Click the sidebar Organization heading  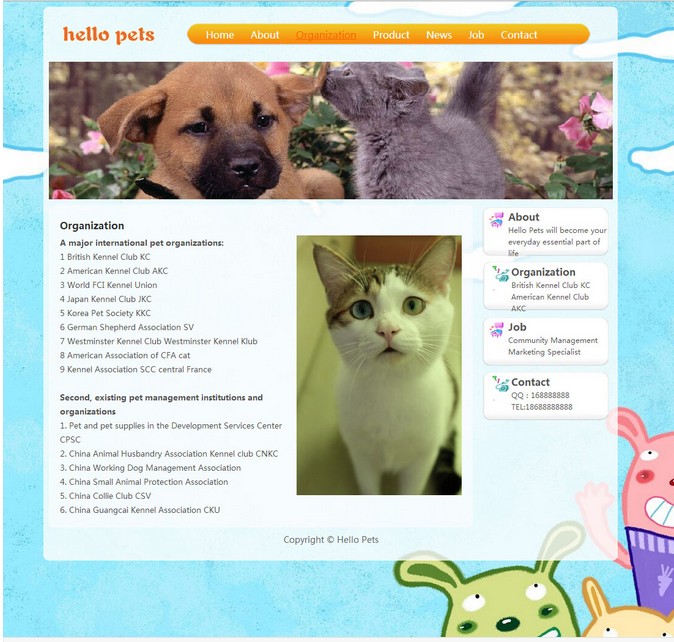coord(543,272)
